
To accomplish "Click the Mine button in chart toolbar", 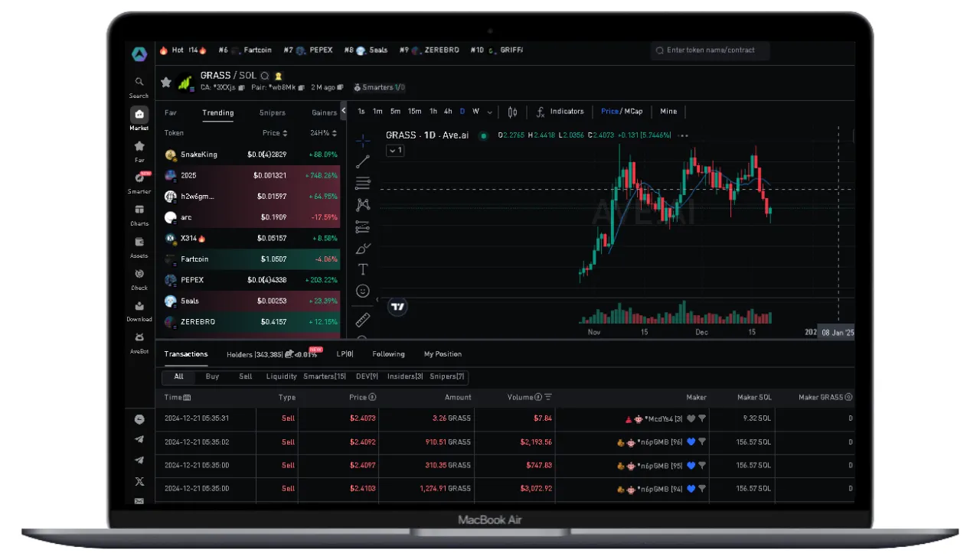I will click(x=668, y=111).
